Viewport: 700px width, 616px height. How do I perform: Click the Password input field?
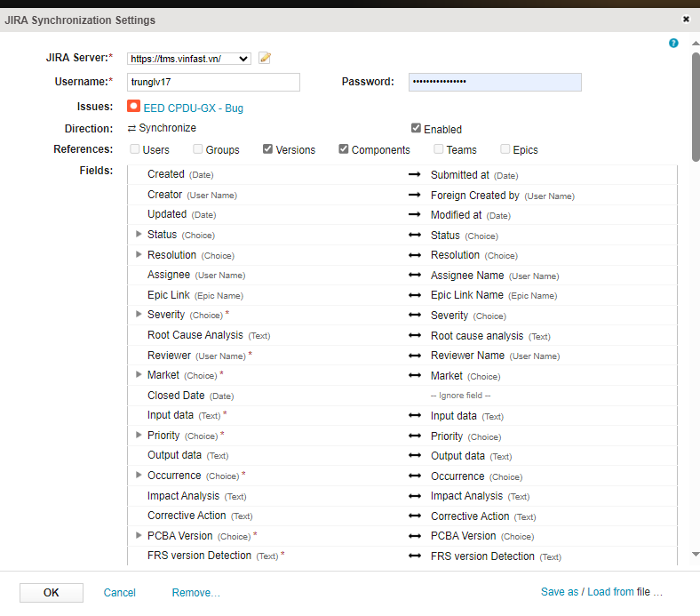tap(495, 82)
